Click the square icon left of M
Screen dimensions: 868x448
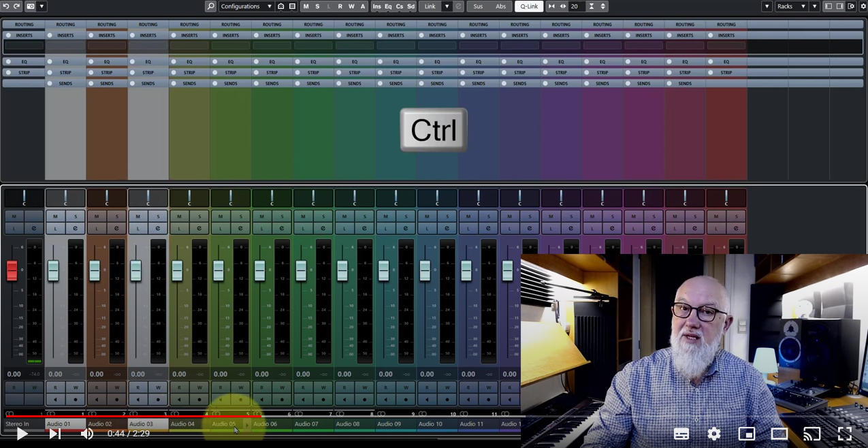click(x=292, y=6)
